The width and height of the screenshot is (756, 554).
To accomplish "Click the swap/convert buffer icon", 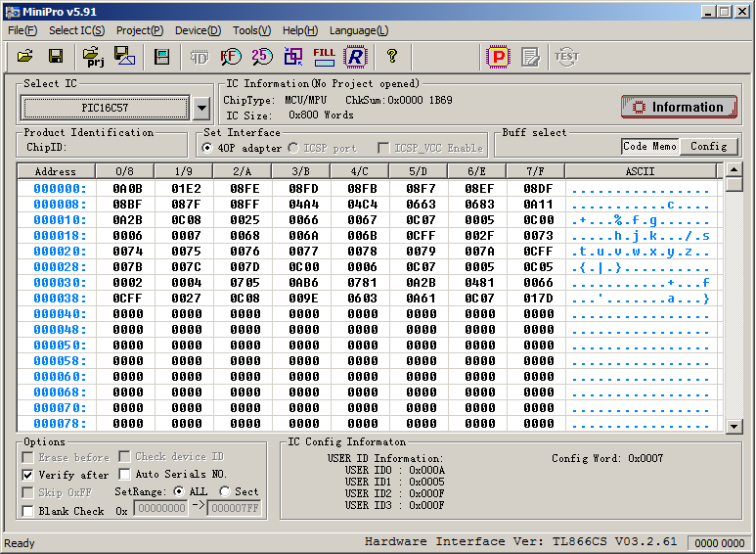I will (293, 57).
